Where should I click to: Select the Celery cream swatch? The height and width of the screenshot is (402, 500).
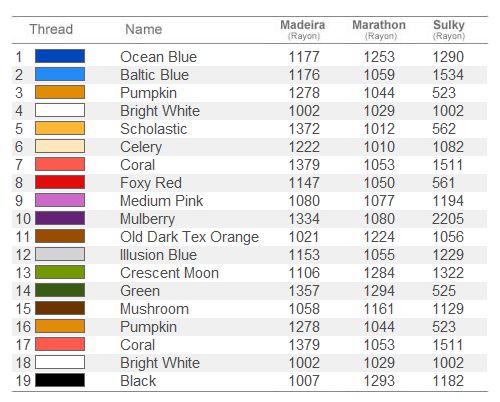(60, 146)
